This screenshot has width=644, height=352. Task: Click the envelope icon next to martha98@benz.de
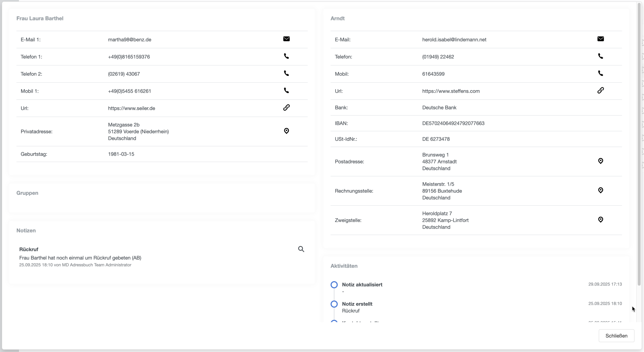click(x=286, y=39)
